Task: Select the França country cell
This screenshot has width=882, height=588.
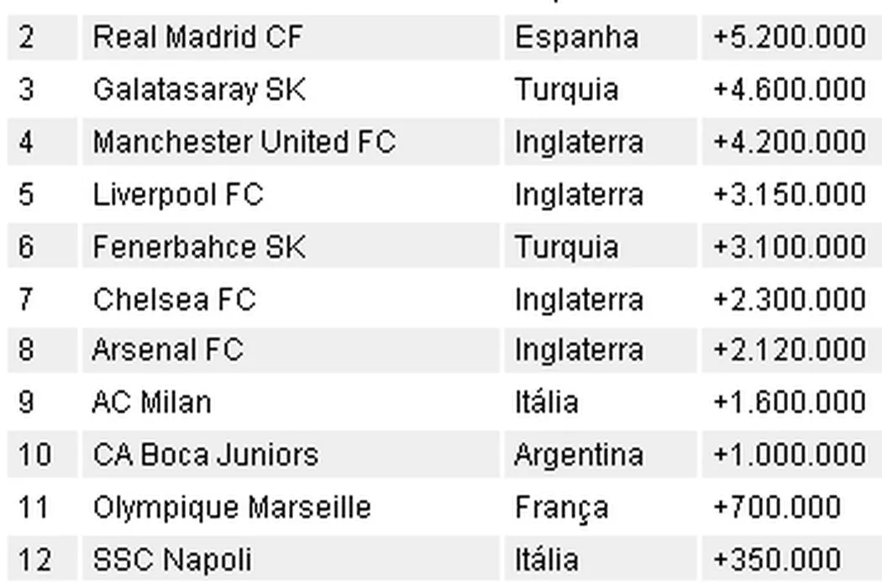Action: point(561,507)
